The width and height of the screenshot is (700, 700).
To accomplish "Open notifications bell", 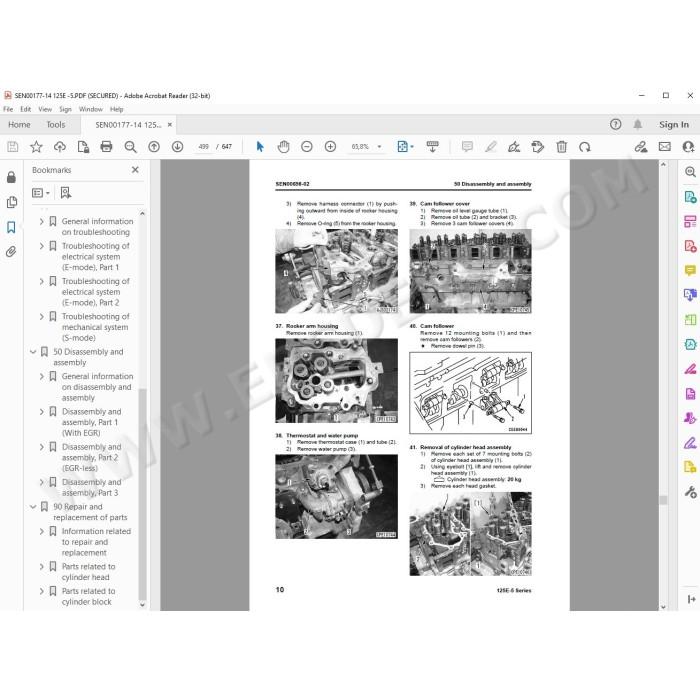I will [638, 125].
